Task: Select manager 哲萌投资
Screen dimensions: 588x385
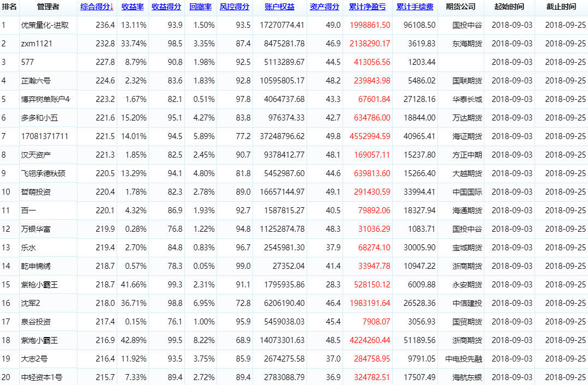Action: coord(35,192)
